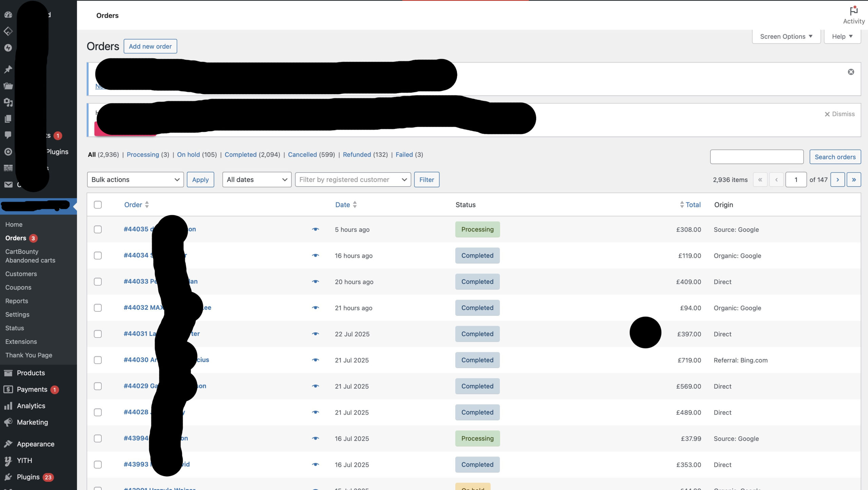Open Customers in the WooCommerce submenu
Viewport: 868px width, 490px height.
[x=21, y=274]
